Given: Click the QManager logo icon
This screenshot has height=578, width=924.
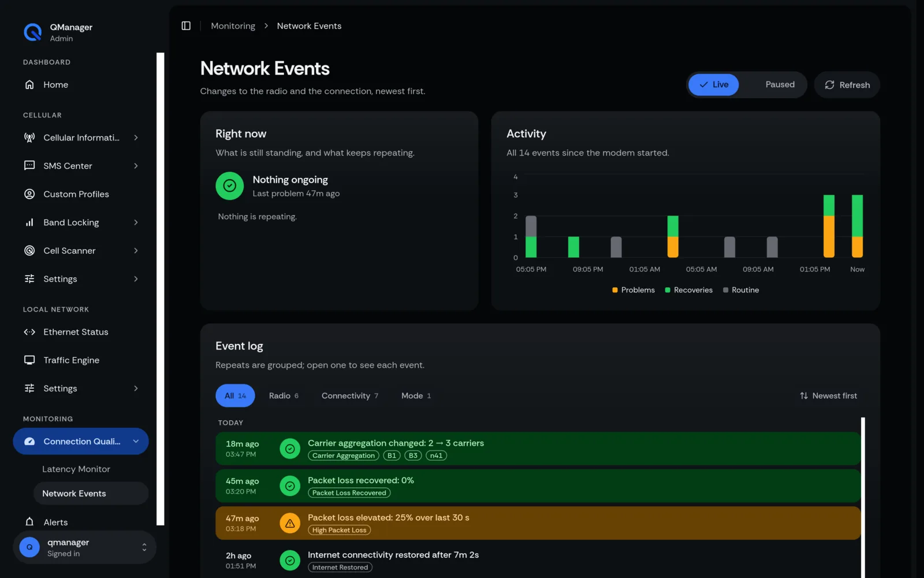Looking at the screenshot, I should coord(33,32).
